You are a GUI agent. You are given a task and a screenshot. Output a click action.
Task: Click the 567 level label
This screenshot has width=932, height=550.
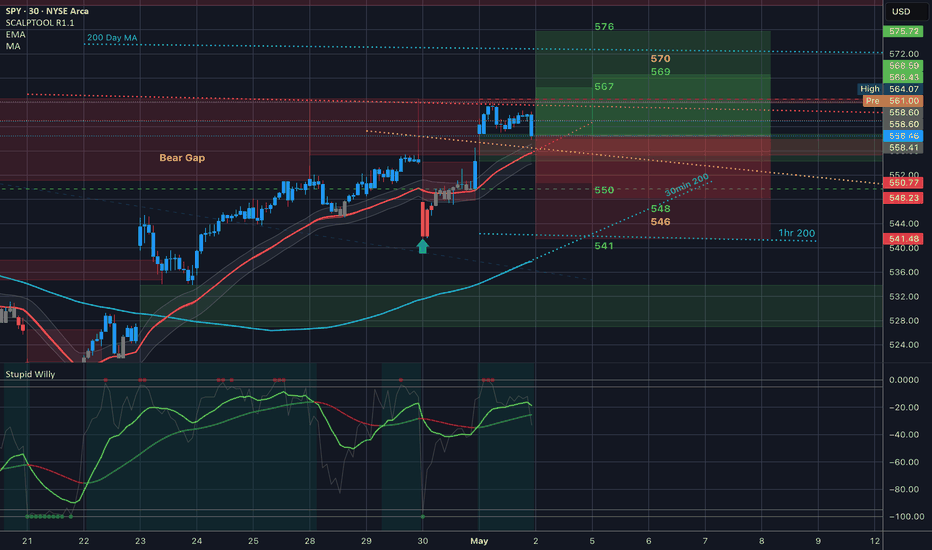point(604,87)
